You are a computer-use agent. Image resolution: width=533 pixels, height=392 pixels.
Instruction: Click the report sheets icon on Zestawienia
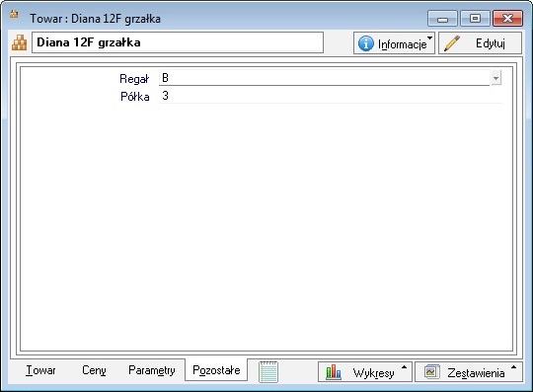tap(432, 371)
